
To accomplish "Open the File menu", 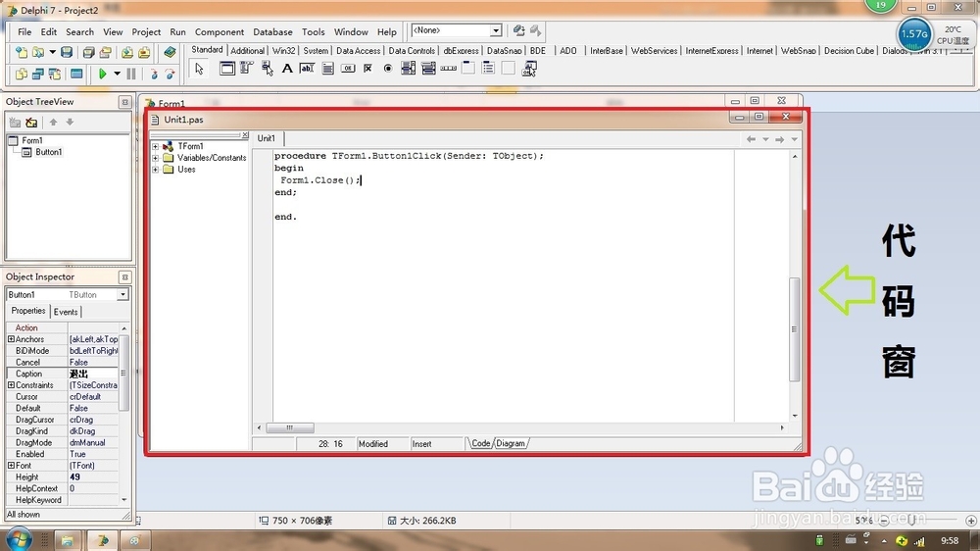I will point(24,32).
